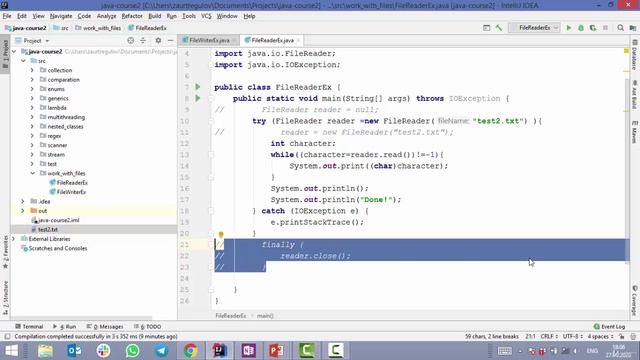Run class gutter arrow at line 7
Screen dimensions: 640x360
(x=198, y=87)
